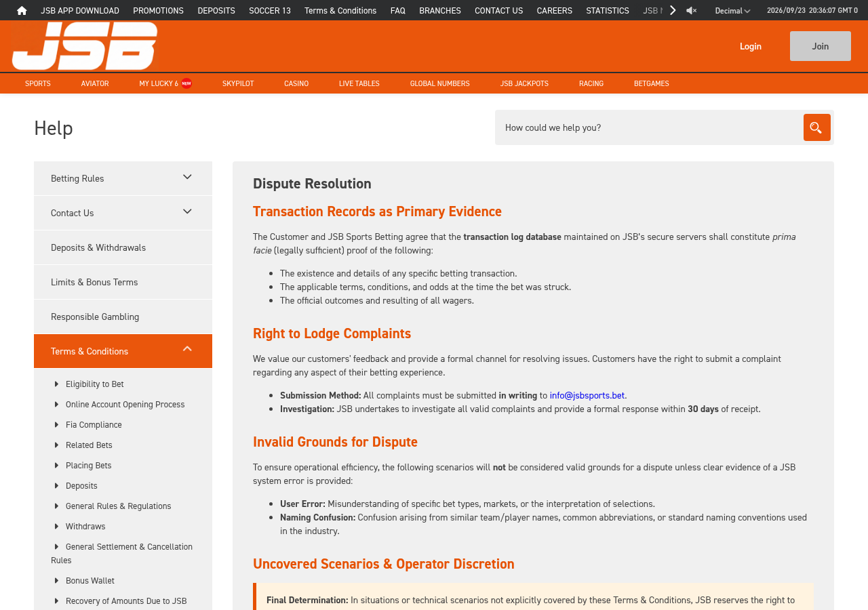Select the AVIATOR tab
Image resolution: width=868 pixels, height=610 pixels.
coord(95,83)
